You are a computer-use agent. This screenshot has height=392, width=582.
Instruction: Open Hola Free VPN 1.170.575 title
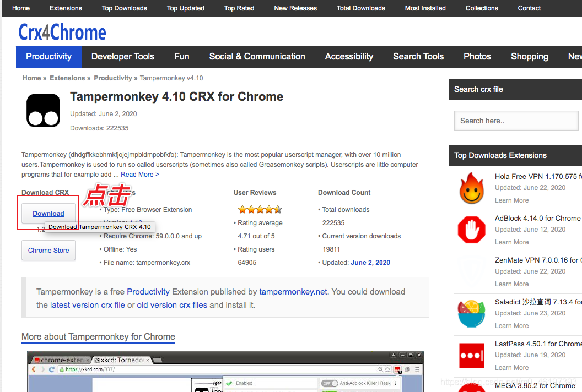(538, 177)
